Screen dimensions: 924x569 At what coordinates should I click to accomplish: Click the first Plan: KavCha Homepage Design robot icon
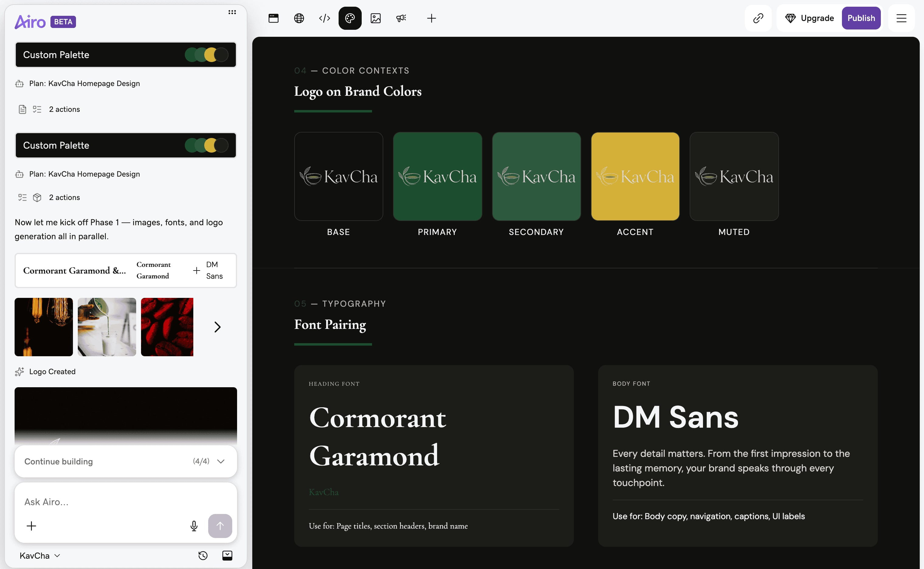[x=19, y=84]
